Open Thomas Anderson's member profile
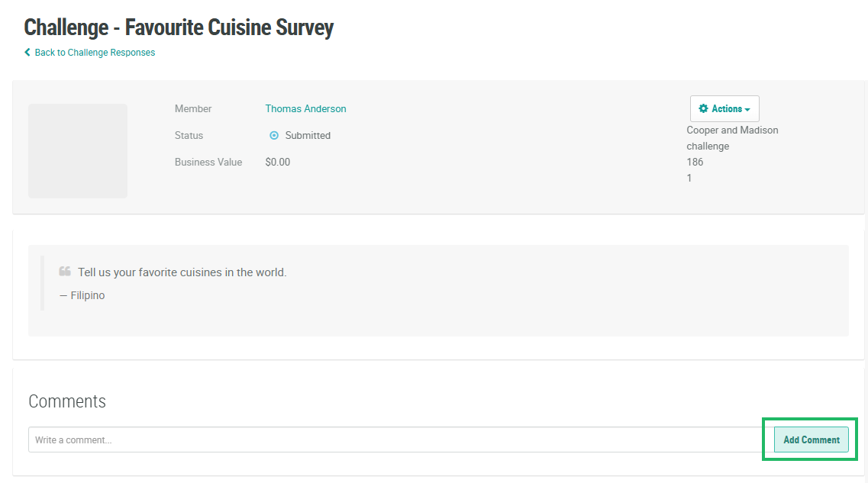 pyautogui.click(x=305, y=109)
